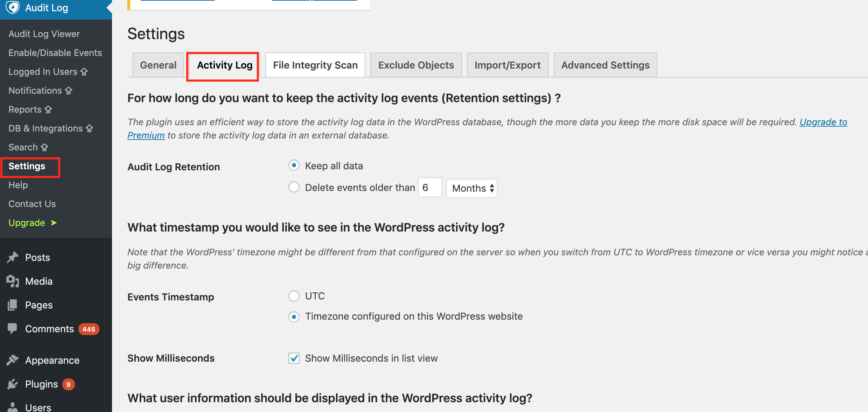Click premium icon beside Reports
The width and height of the screenshot is (868, 412).
[x=48, y=109]
